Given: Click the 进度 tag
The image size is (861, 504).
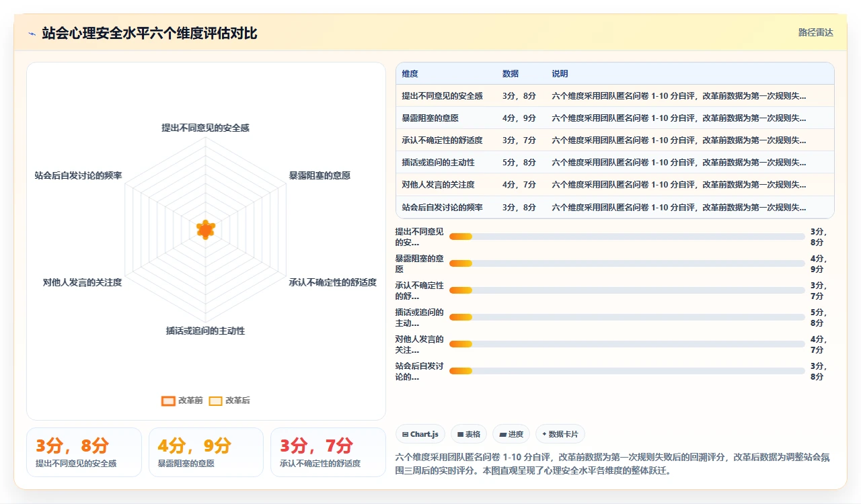Looking at the screenshot, I should [511, 434].
